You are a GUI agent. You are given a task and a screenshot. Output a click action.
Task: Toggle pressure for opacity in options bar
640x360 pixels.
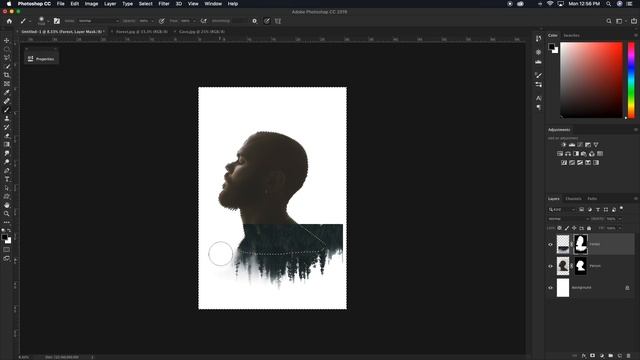click(x=162, y=21)
